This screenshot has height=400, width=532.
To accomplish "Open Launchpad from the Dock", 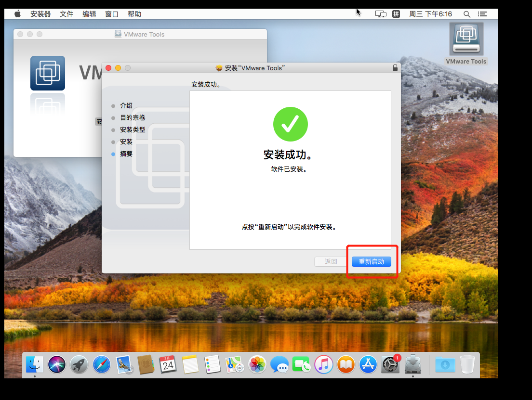I will coord(79,365).
